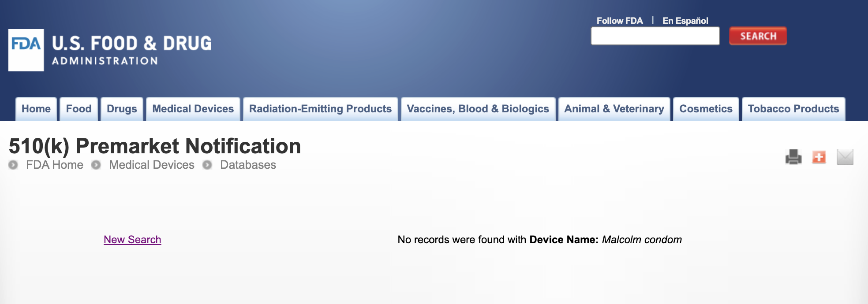Click the email envelope icon
Screen dimensions: 868x304
[x=845, y=157]
